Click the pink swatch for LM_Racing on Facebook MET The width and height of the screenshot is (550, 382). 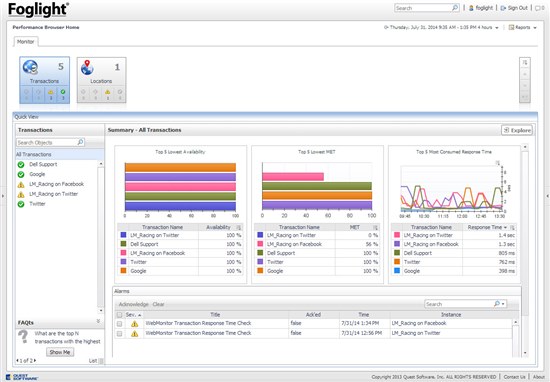pos(260,244)
